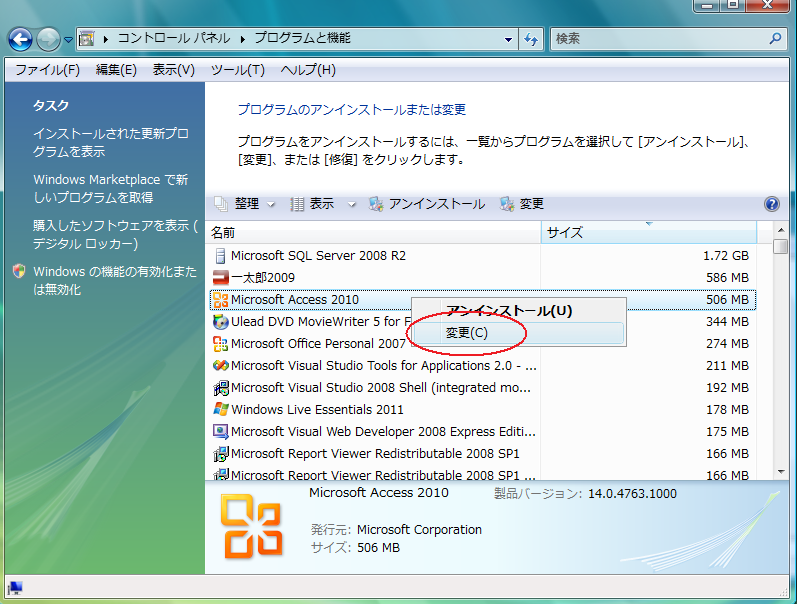Image resolution: width=797 pixels, height=604 pixels.
Task: Click the Microsoft Access 2010 list icon
Action: click(x=221, y=300)
